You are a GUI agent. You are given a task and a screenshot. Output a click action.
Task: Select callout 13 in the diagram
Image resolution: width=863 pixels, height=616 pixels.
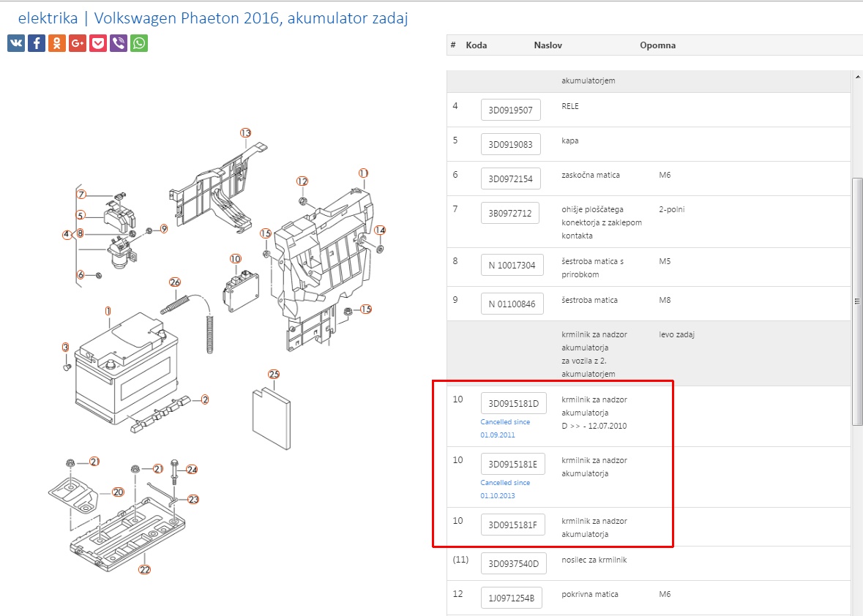(x=245, y=132)
